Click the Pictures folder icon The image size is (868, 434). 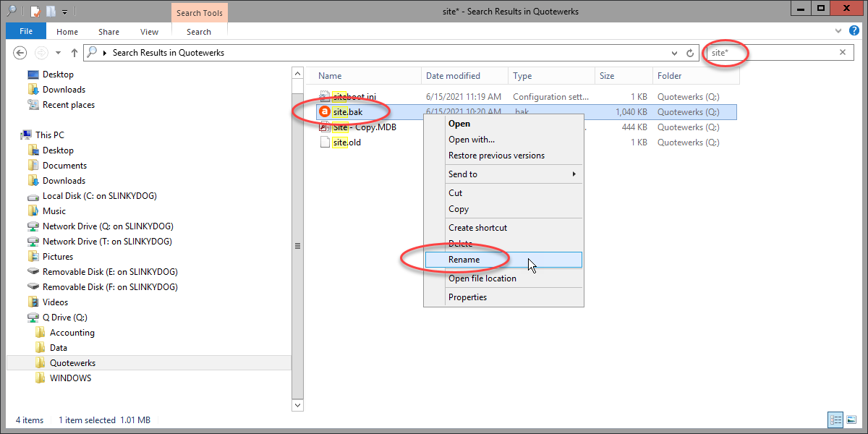point(33,257)
